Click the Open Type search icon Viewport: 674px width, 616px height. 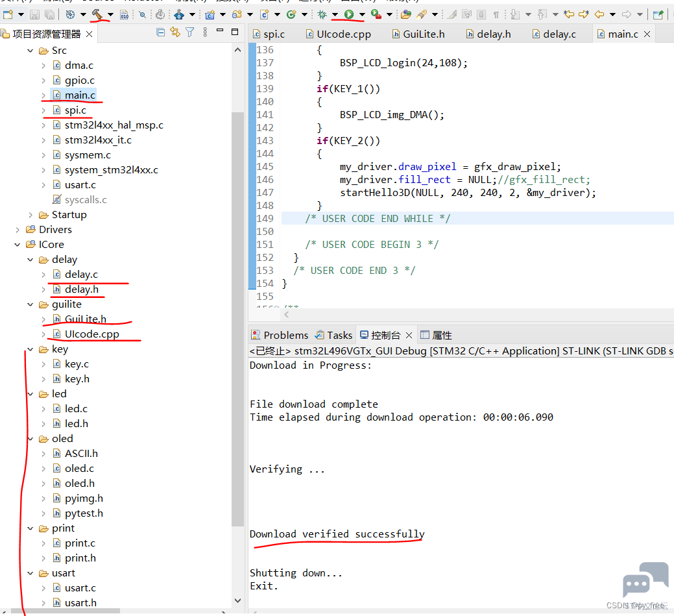coord(406,14)
